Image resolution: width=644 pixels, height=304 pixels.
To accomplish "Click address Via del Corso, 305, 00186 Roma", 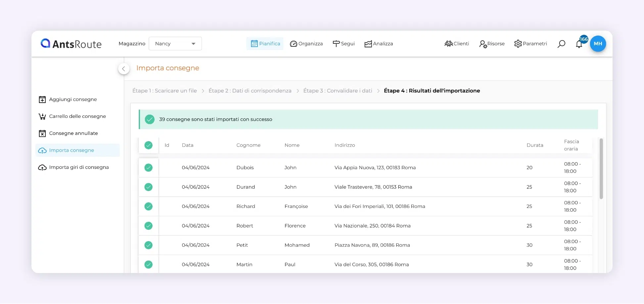I will [x=372, y=265].
